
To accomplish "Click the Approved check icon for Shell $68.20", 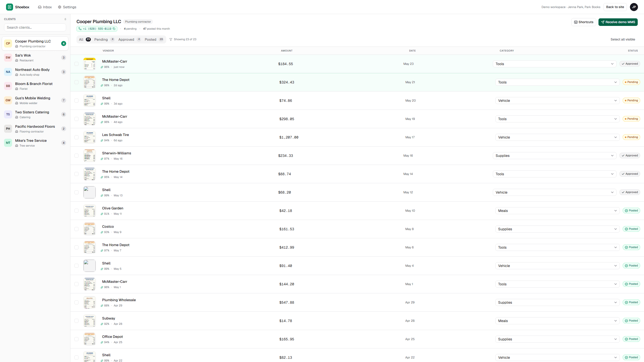I will pyautogui.click(x=623, y=192).
